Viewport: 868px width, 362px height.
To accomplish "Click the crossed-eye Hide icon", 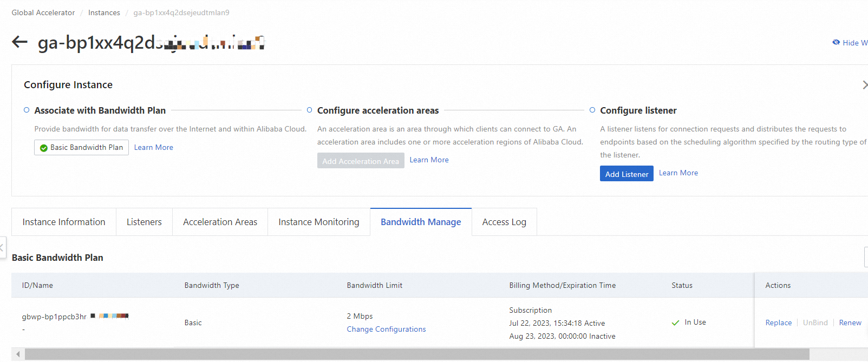I will tap(836, 42).
